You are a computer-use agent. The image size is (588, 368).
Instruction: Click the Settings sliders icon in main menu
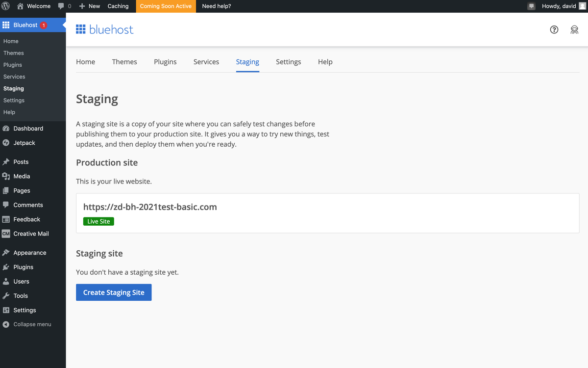click(6, 310)
